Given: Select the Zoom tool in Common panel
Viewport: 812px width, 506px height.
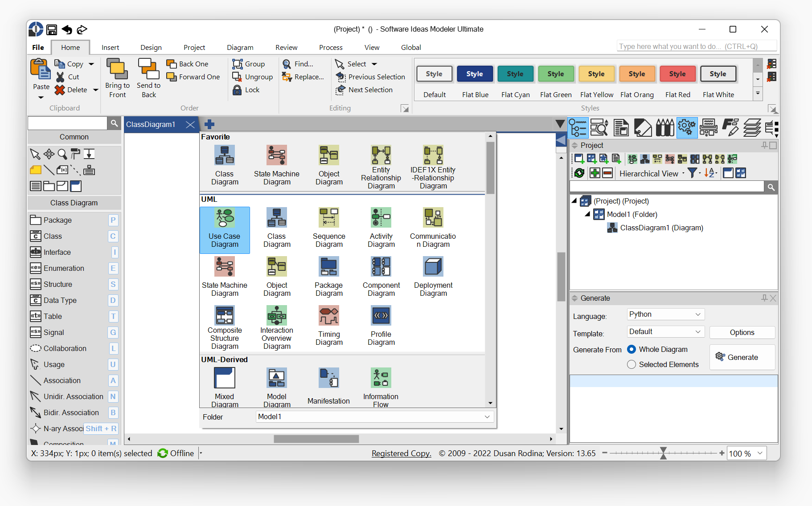Looking at the screenshot, I should (x=62, y=154).
